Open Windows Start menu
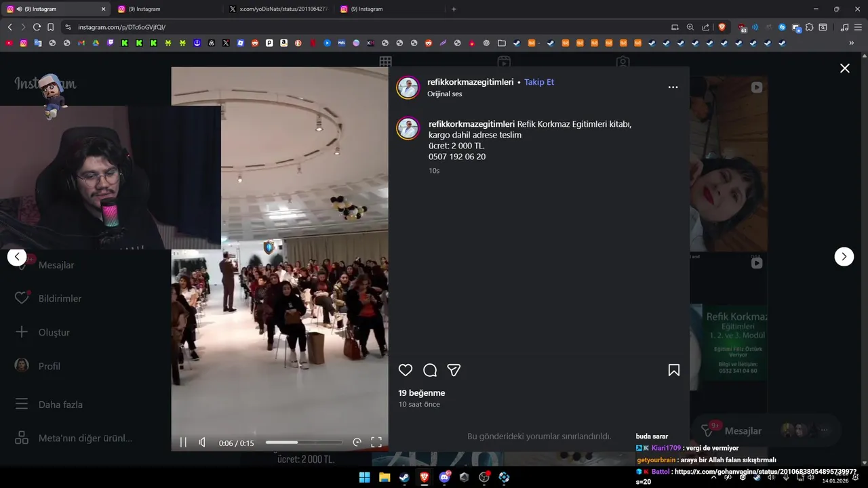 (364, 477)
